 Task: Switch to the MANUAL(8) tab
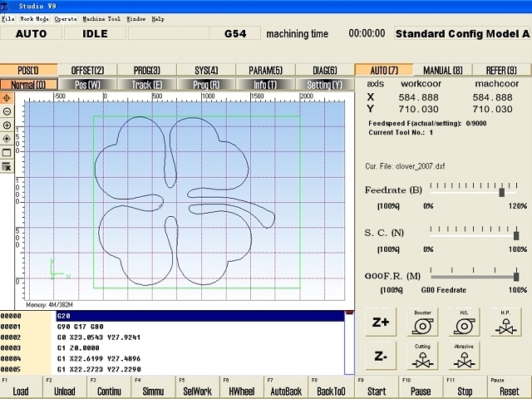pyautogui.click(x=443, y=70)
